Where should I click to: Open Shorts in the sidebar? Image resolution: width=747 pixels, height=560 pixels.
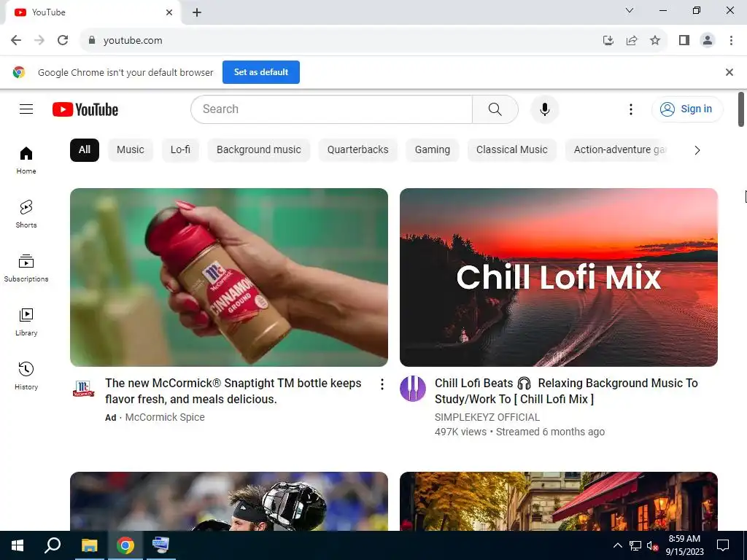pyautogui.click(x=26, y=214)
